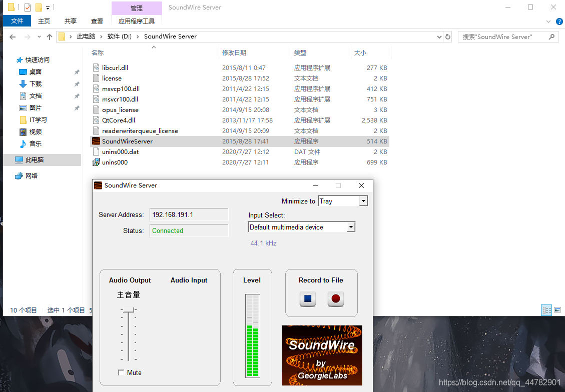This screenshot has height=392, width=565.
Task: Open the 主页 ribbon tab
Action: click(x=44, y=21)
